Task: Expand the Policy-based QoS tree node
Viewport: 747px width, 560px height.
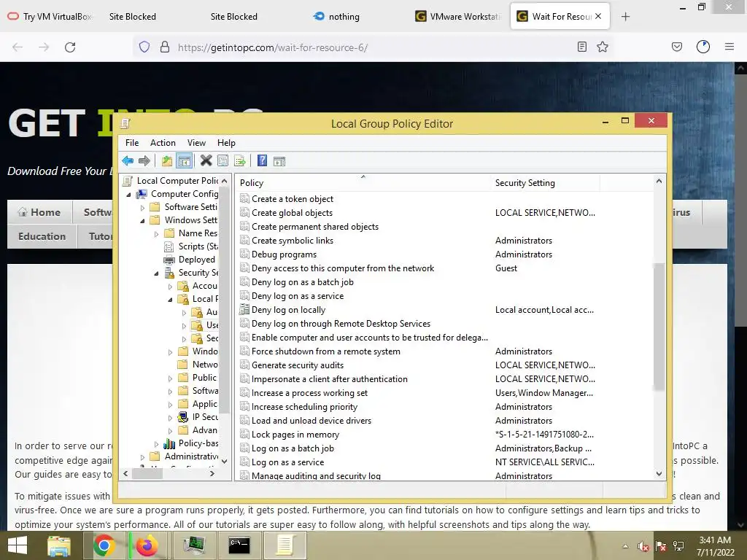Action: [x=156, y=444]
